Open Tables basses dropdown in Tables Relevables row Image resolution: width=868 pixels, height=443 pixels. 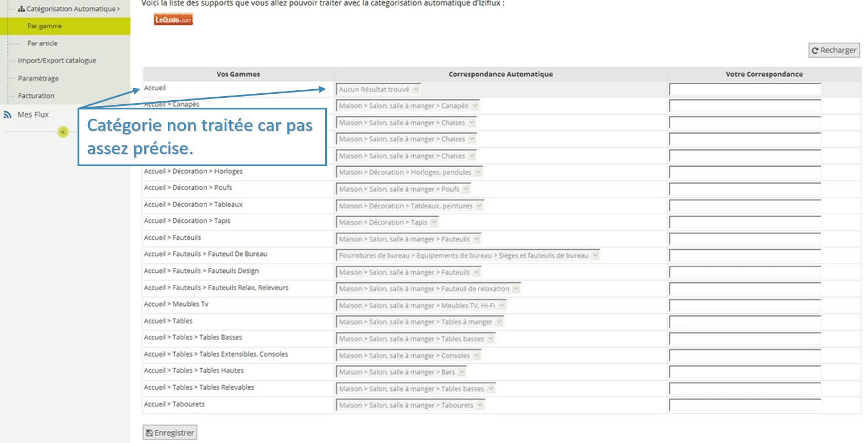416,389
